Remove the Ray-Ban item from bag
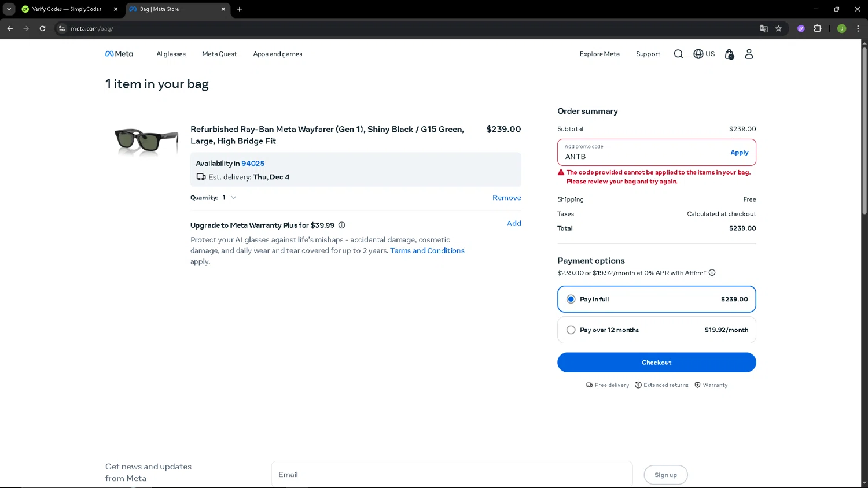 tap(506, 198)
